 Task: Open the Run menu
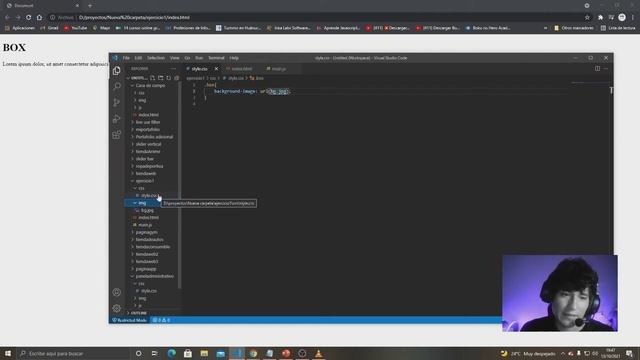(199, 58)
